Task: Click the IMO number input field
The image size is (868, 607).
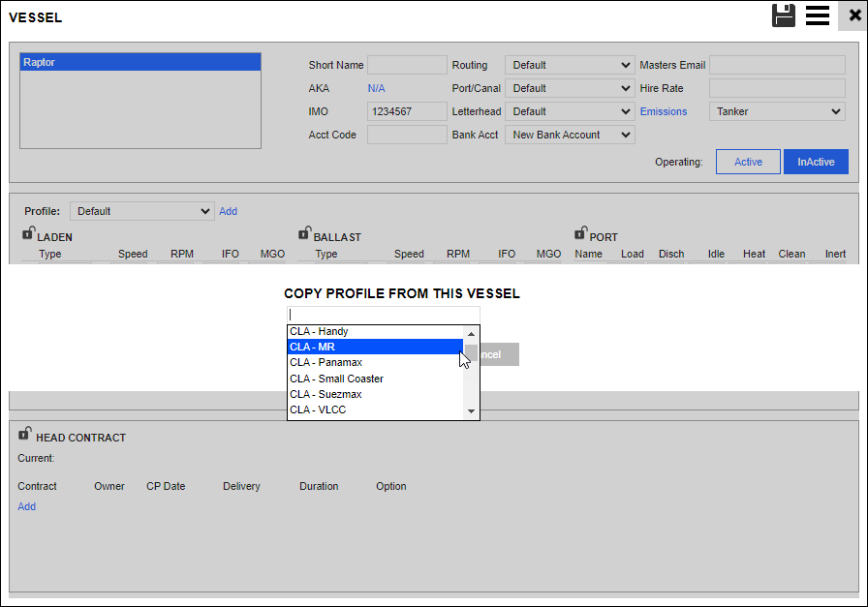Action: [x=407, y=111]
